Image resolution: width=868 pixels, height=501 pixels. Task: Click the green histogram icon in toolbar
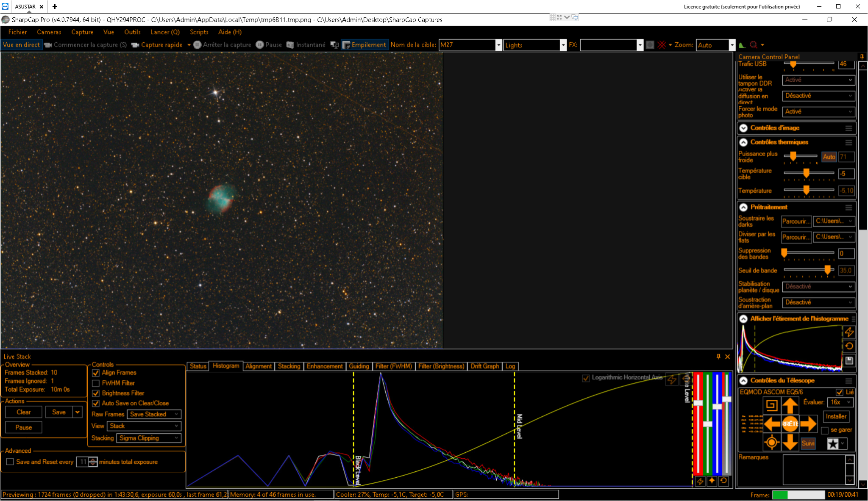coord(742,45)
